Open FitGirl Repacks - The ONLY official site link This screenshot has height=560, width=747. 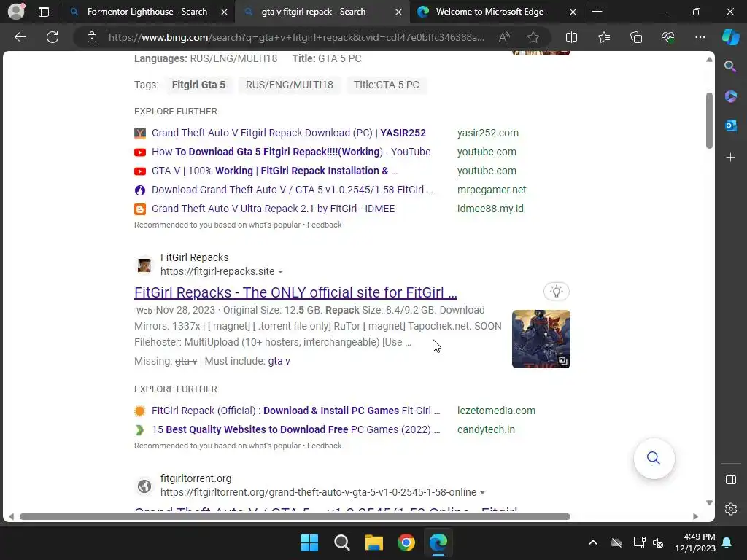click(295, 292)
